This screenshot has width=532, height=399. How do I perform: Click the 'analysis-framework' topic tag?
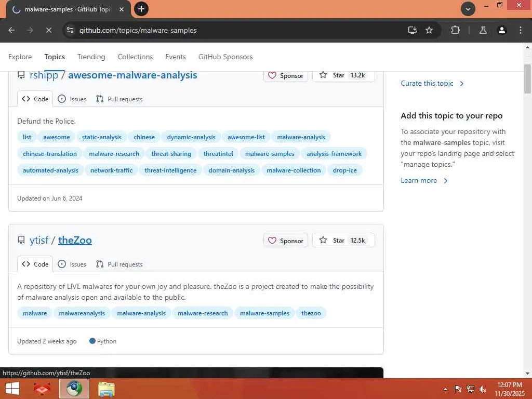point(334,154)
